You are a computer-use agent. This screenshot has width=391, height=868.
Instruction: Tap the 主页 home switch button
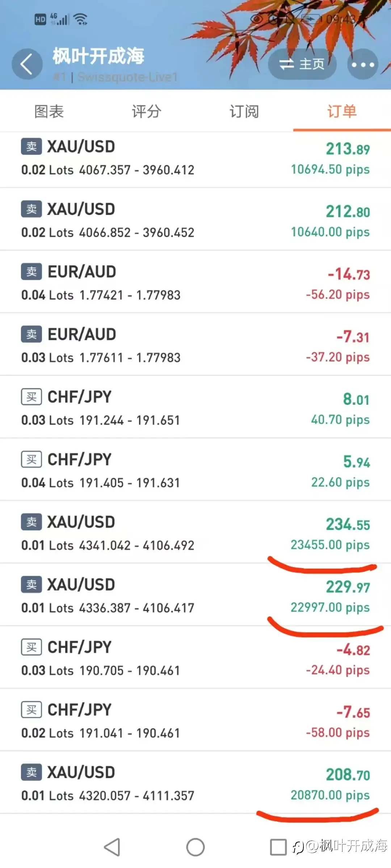coord(302,64)
